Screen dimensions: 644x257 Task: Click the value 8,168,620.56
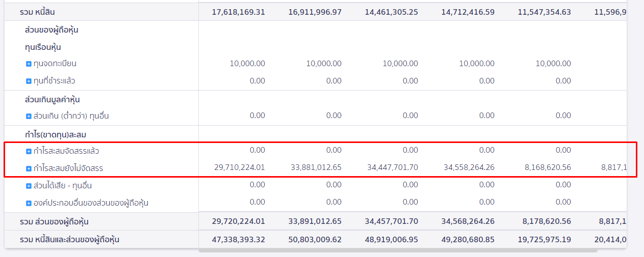(548, 167)
